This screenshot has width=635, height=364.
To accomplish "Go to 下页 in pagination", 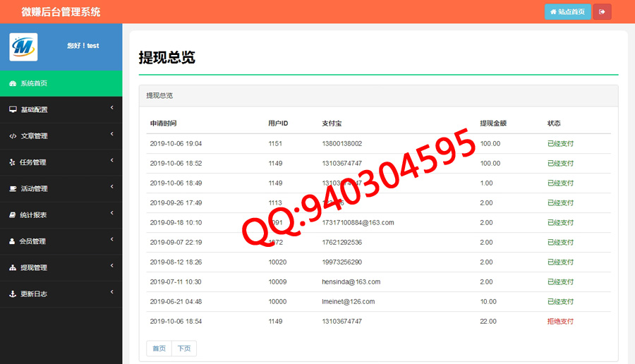I will click(x=184, y=348).
